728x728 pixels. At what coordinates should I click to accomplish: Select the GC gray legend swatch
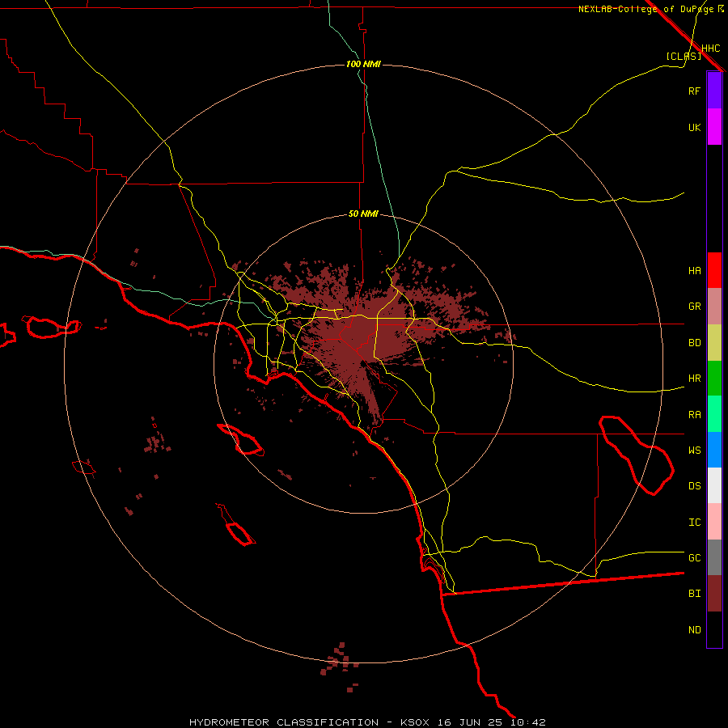[x=714, y=557]
